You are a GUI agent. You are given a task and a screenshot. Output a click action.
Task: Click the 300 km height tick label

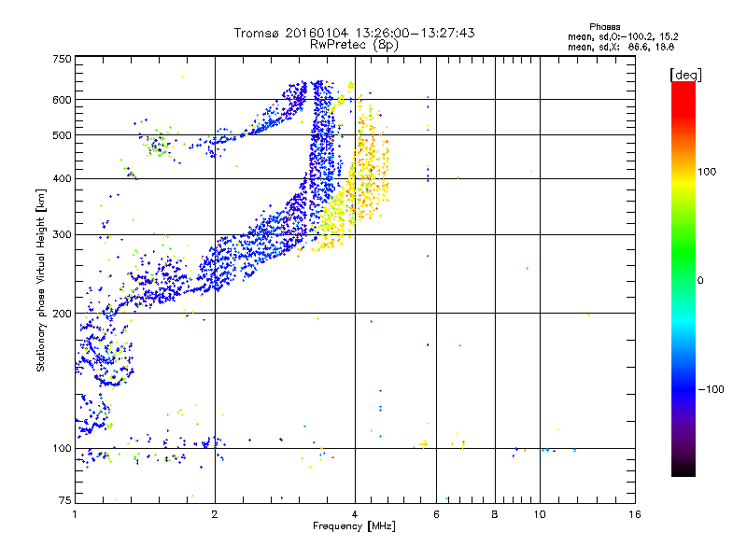pyautogui.click(x=62, y=234)
